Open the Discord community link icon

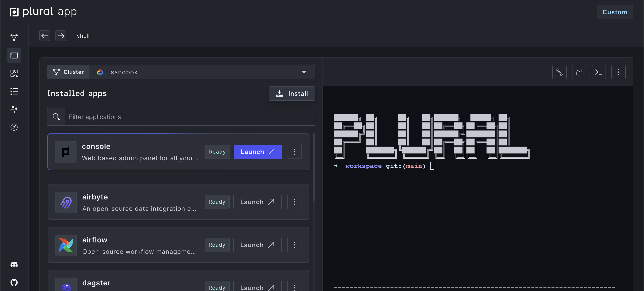click(x=14, y=265)
